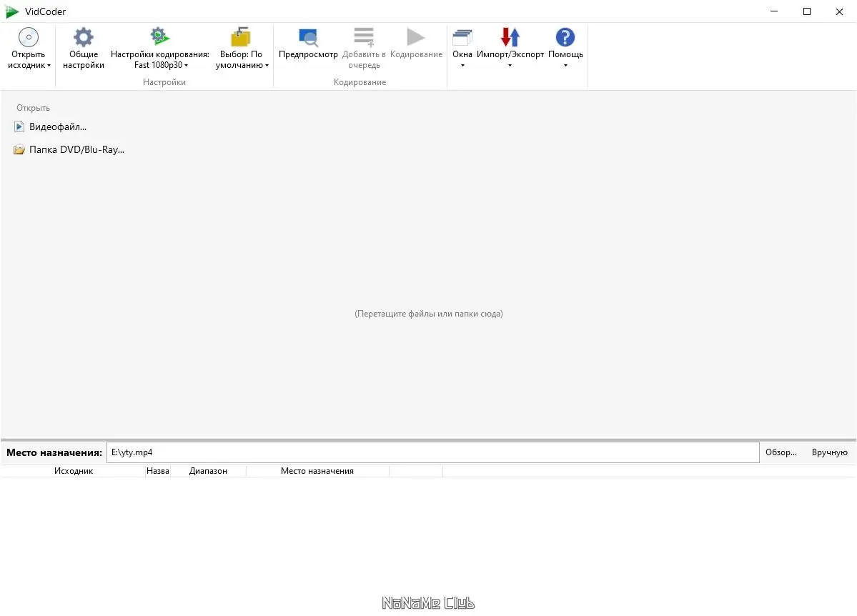Expand the Открыть исходник dropdown arrow

click(x=49, y=66)
